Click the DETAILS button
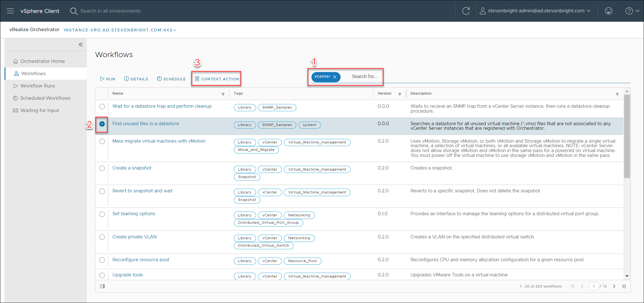This screenshot has height=303, width=644. pyautogui.click(x=136, y=79)
